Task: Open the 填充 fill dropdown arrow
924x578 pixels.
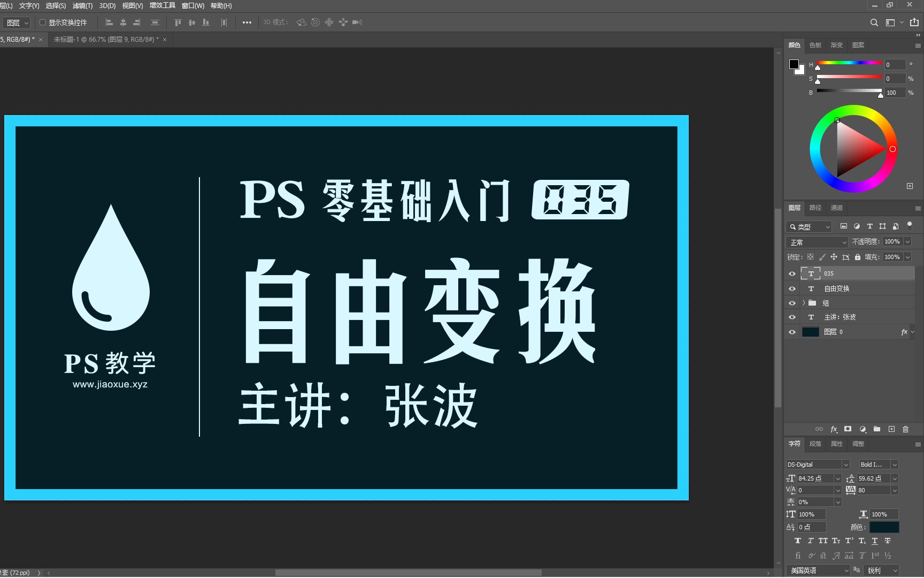Action: point(907,257)
